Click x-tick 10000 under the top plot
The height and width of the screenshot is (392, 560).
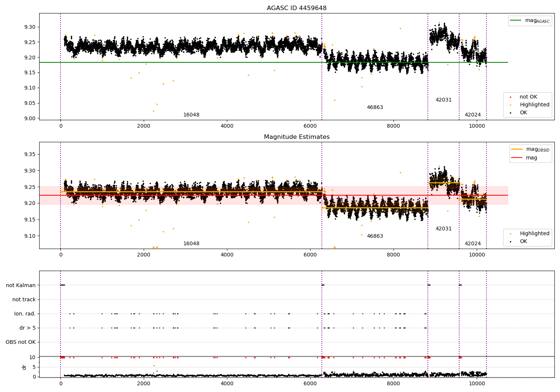coord(477,126)
